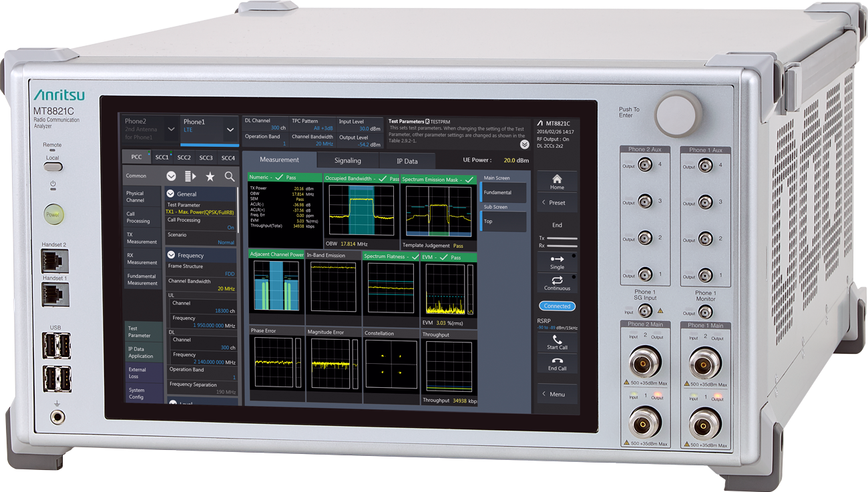Open the Test Parameter side button

point(143,332)
